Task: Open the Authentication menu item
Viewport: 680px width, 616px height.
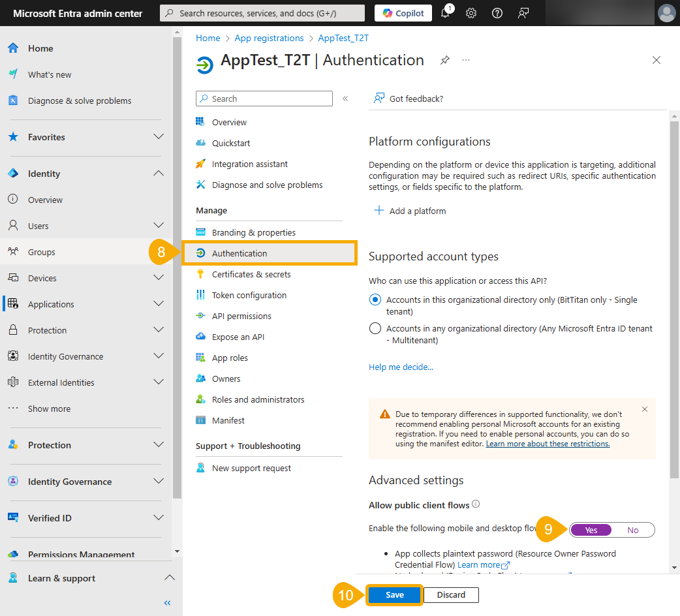Action: pyautogui.click(x=270, y=253)
